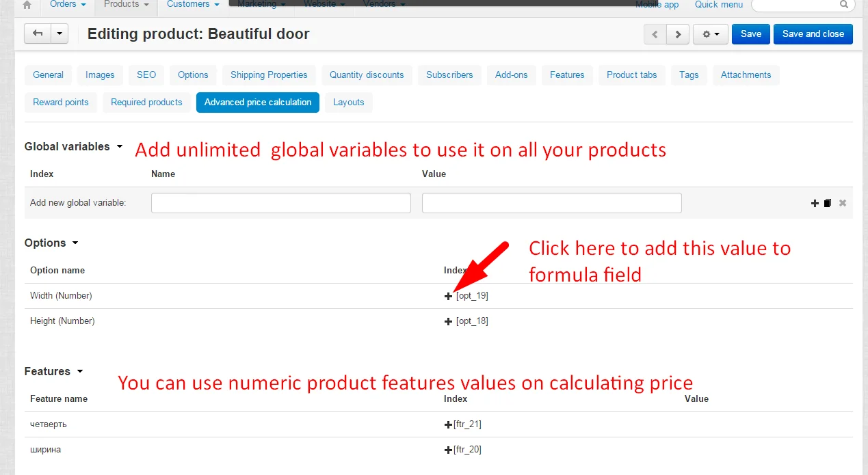Switch to the Shipping Properties tab

coord(269,75)
